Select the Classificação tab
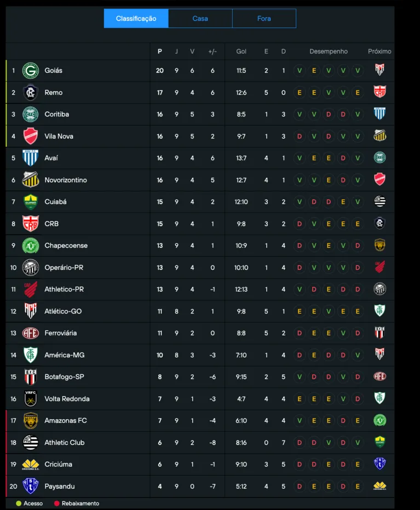The height and width of the screenshot is (510, 420). (x=136, y=19)
